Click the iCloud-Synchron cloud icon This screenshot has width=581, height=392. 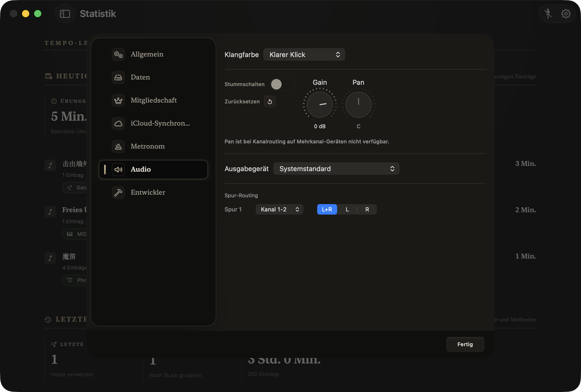(x=118, y=124)
